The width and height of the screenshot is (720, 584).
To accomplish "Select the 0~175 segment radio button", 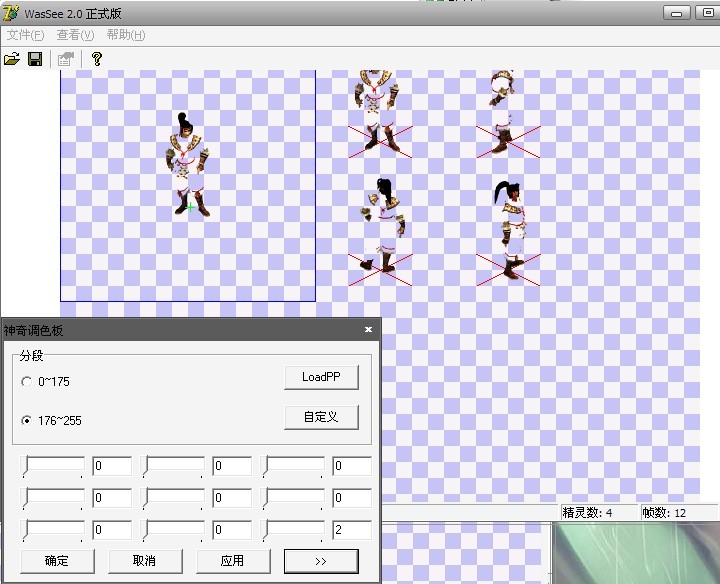I will click(27, 382).
